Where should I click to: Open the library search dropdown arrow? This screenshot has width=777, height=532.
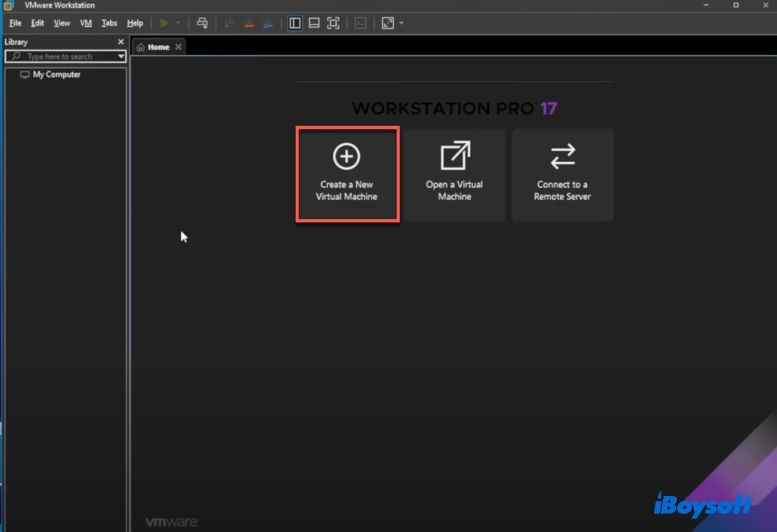click(x=121, y=57)
